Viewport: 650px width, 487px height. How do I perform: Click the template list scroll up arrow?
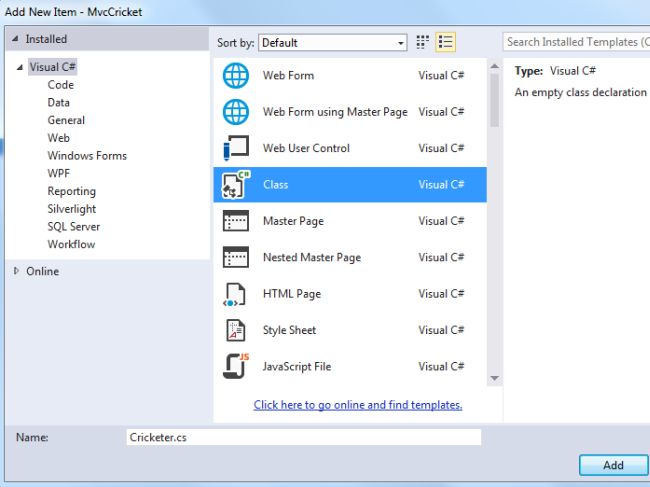pyautogui.click(x=494, y=66)
